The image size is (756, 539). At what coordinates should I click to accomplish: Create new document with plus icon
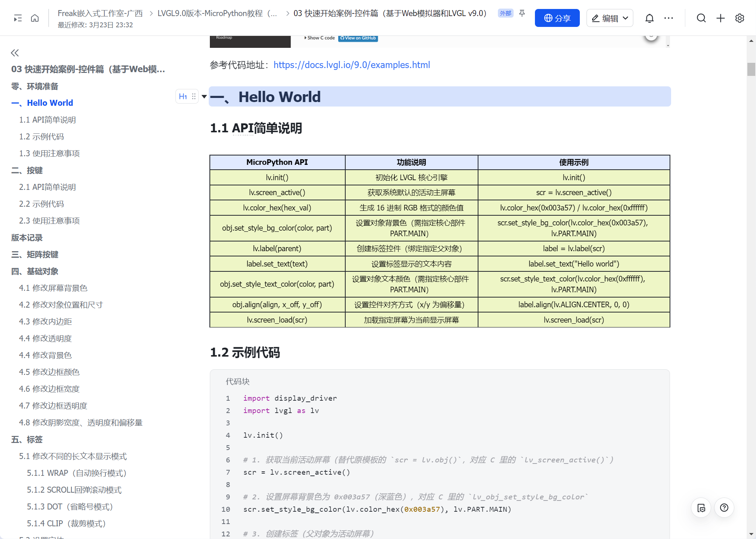click(720, 18)
